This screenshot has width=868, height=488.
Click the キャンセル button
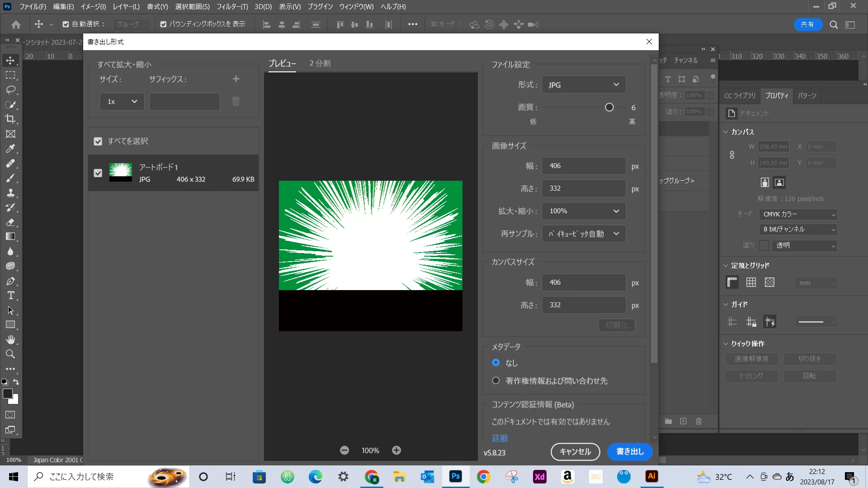click(x=575, y=451)
